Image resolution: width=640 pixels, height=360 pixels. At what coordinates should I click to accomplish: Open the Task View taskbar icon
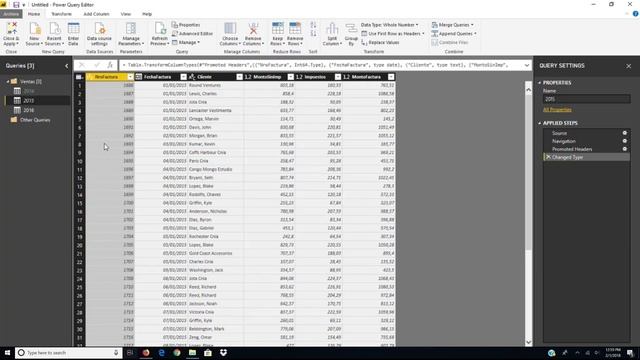coord(130,353)
